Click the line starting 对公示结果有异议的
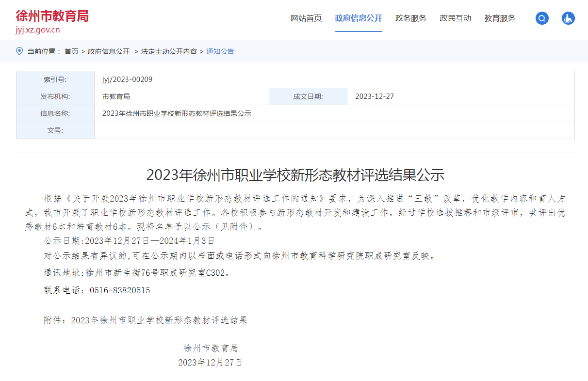The image size is (588, 381). click(x=240, y=256)
